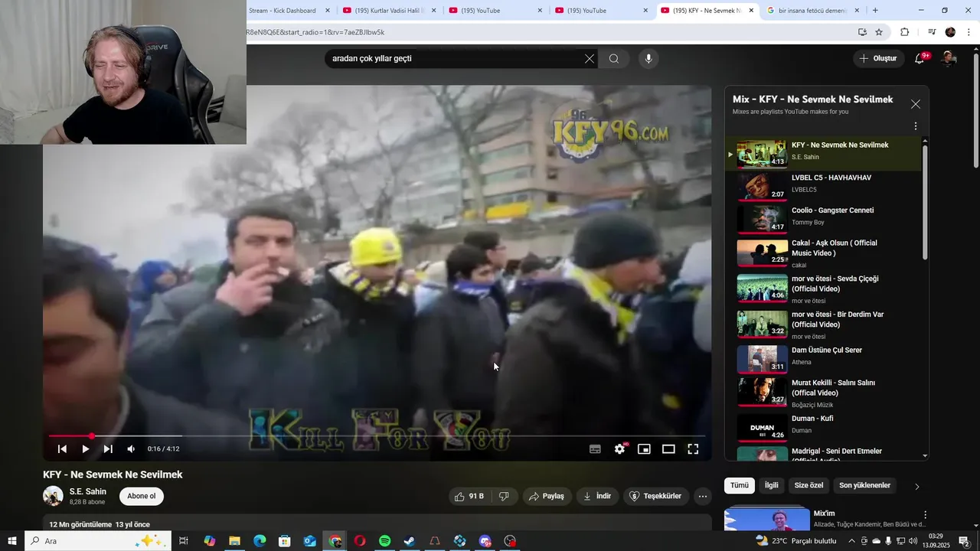The width and height of the screenshot is (980, 551).
Task: Switch to Kurtlar Vadisi Halil tab
Action: point(389,11)
